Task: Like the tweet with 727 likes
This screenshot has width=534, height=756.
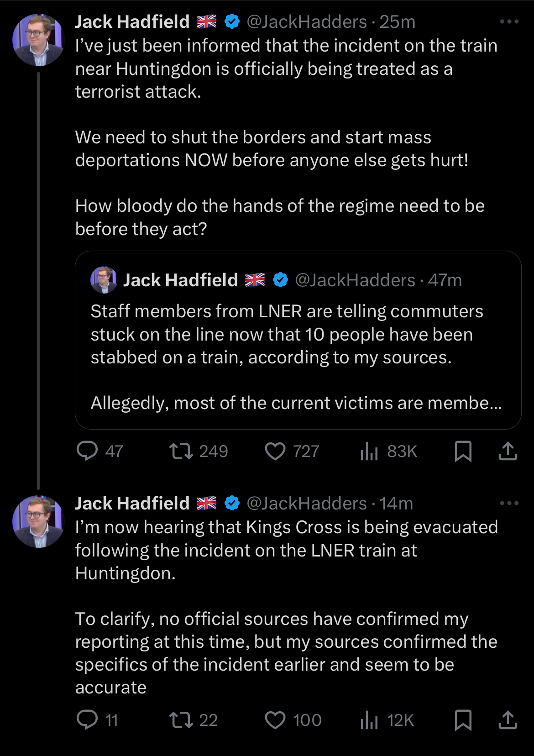Action: point(275,451)
